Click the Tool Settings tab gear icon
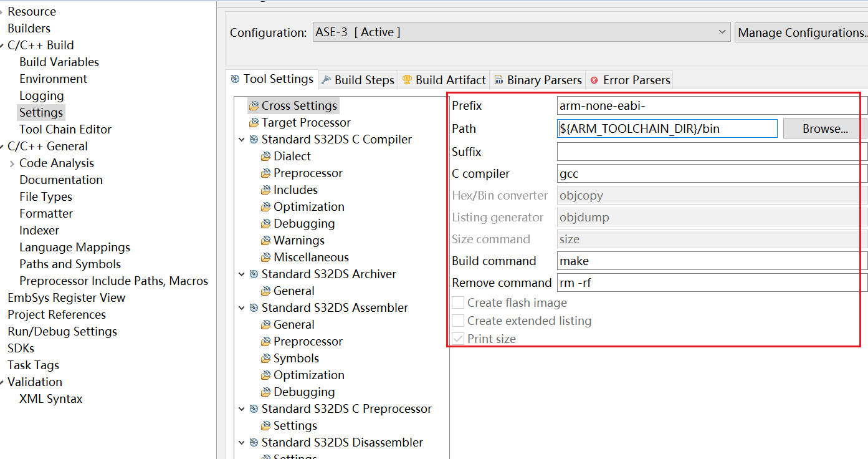The height and width of the screenshot is (459, 868). tap(235, 79)
